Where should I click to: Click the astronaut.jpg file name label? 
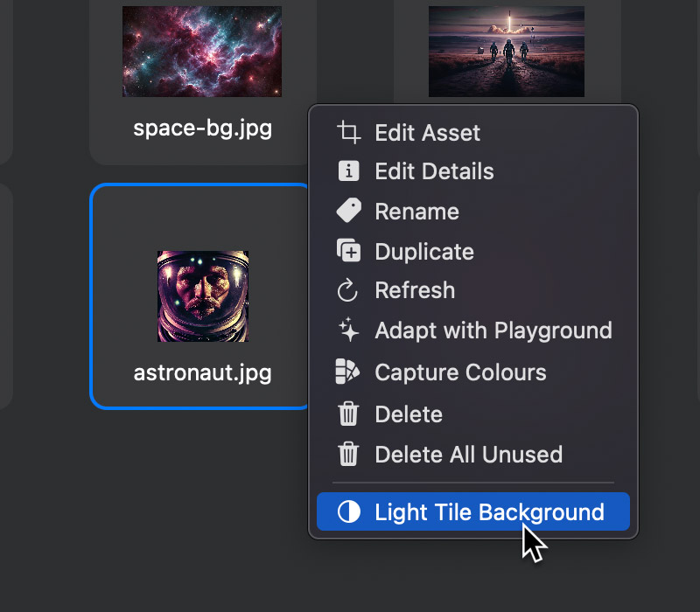coord(202,373)
